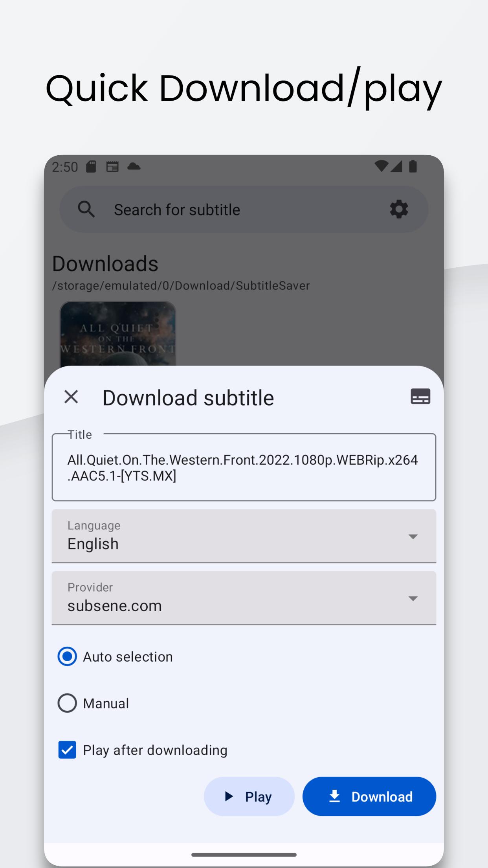This screenshot has width=488, height=868.
Task: Tap the search magnifier icon
Action: click(x=86, y=209)
